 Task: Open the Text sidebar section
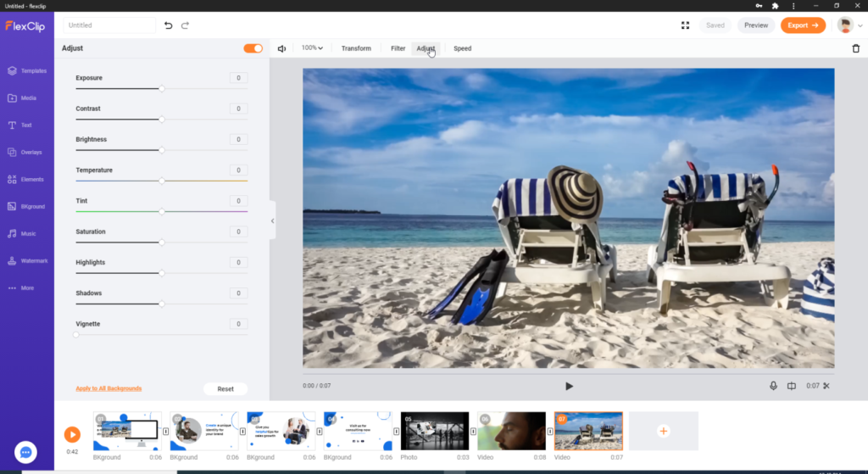pyautogui.click(x=20, y=125)
